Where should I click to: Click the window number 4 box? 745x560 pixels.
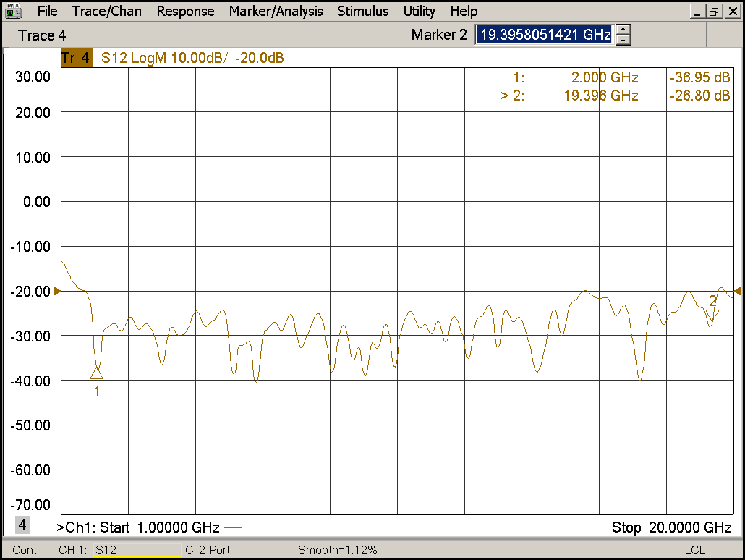click(x=22, y=526)
